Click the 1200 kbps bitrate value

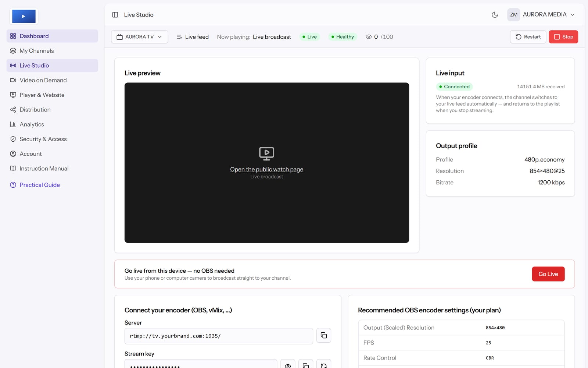point(551,182)
